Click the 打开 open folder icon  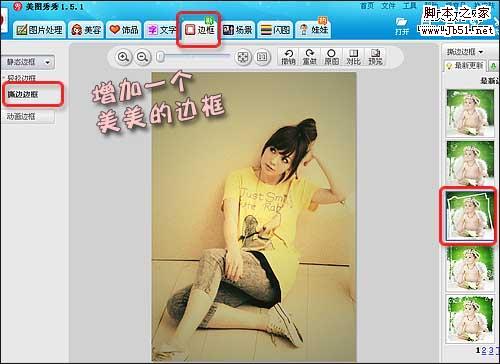point(402,27)
